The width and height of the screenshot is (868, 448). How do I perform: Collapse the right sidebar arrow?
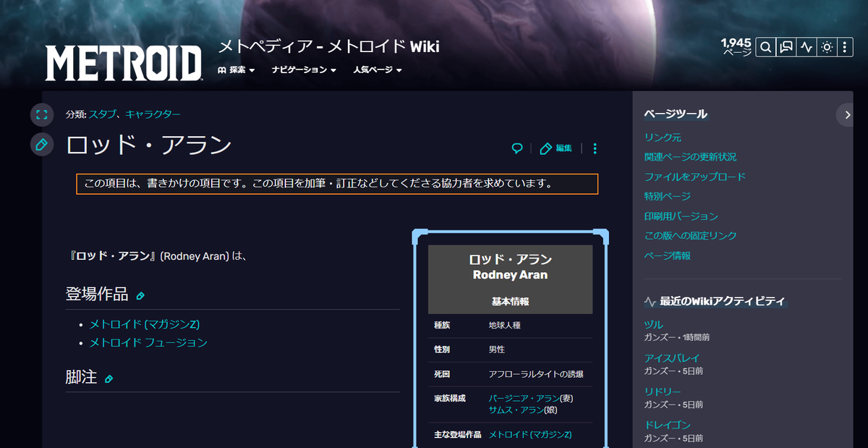coord(847,114)
